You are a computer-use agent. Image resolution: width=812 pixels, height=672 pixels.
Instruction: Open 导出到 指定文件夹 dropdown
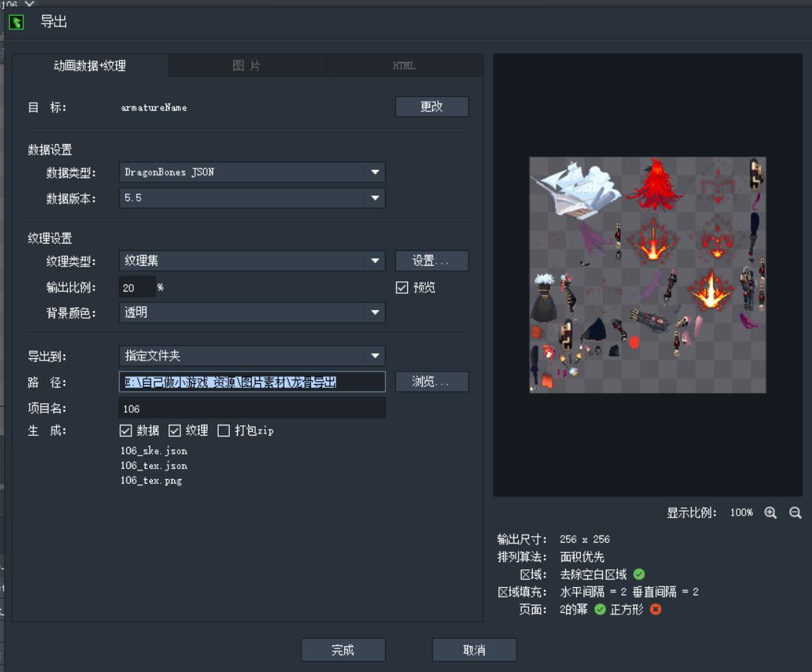pyautogui.click(x=252, y=356)
